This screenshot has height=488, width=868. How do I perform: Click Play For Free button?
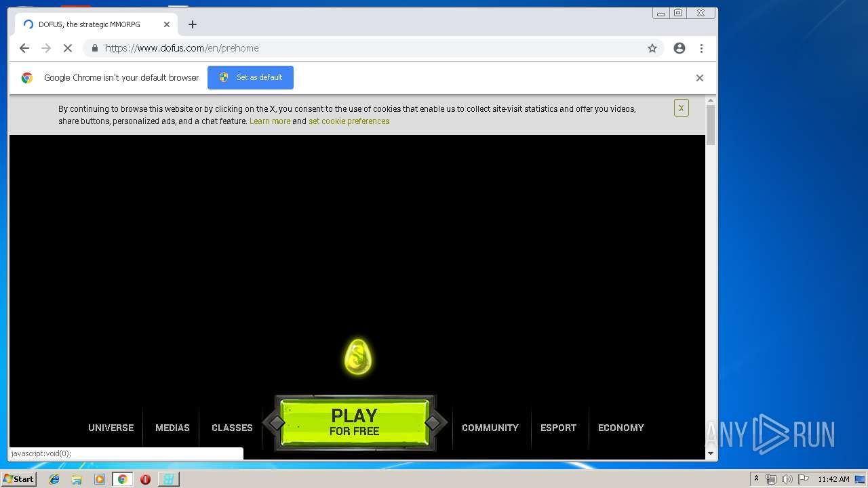point(355,422)
